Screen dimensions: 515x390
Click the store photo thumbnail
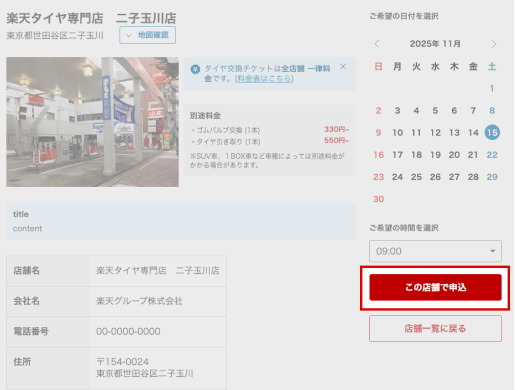click(x=92, y=122)
